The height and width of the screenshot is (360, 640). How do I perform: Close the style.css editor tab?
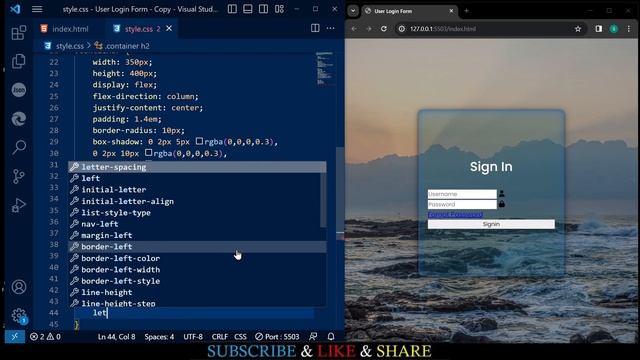coord(169,29)
